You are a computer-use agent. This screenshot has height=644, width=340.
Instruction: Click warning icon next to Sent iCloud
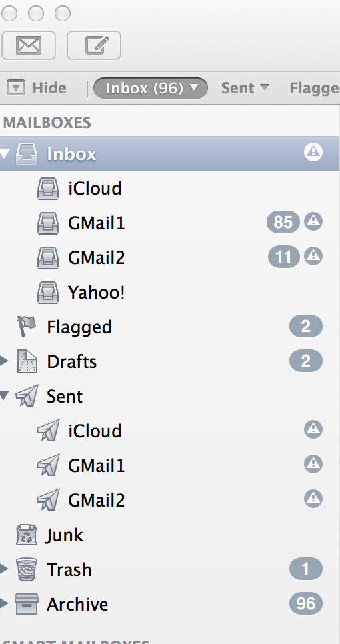tap(313, 429)
